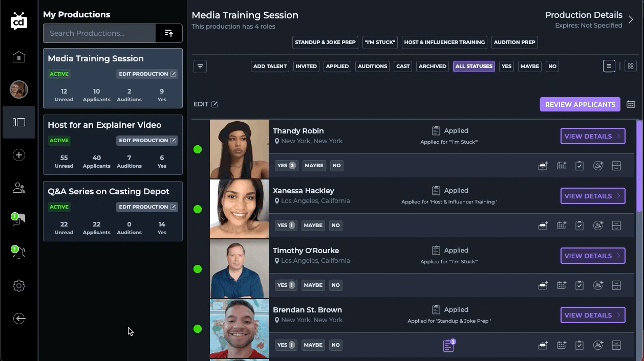This screenshot has width=644, height=361.
Task: Click the Add Talent button
Action: coord(270,66)
